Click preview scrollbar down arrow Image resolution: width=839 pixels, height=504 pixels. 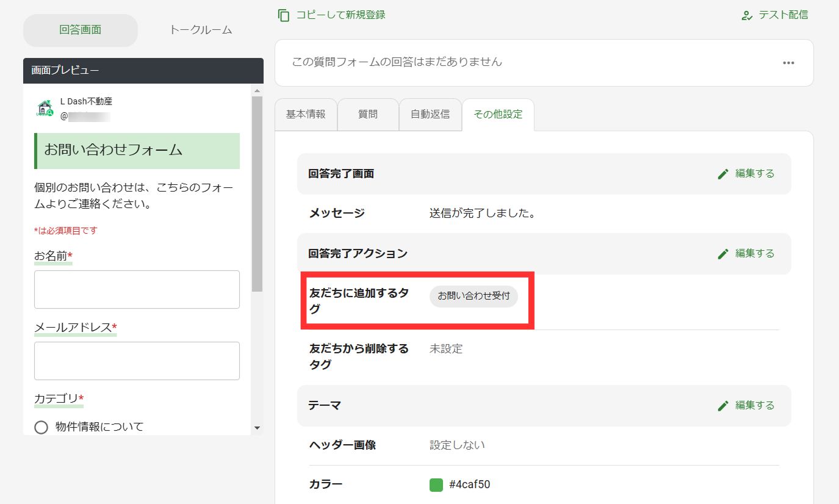point(257,428)
